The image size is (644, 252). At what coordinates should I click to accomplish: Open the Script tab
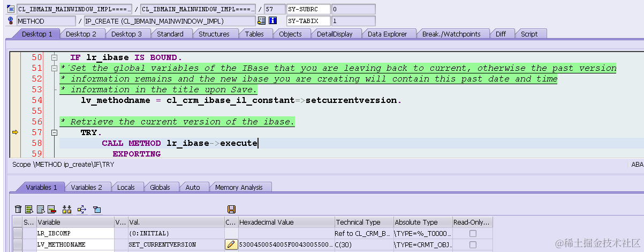coord(529,34)
